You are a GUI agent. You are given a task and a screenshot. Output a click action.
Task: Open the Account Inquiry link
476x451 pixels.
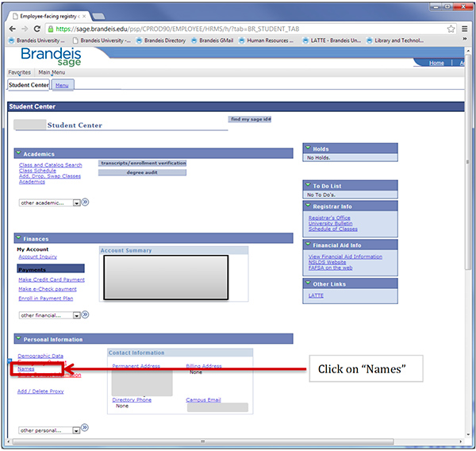(37, 256)
